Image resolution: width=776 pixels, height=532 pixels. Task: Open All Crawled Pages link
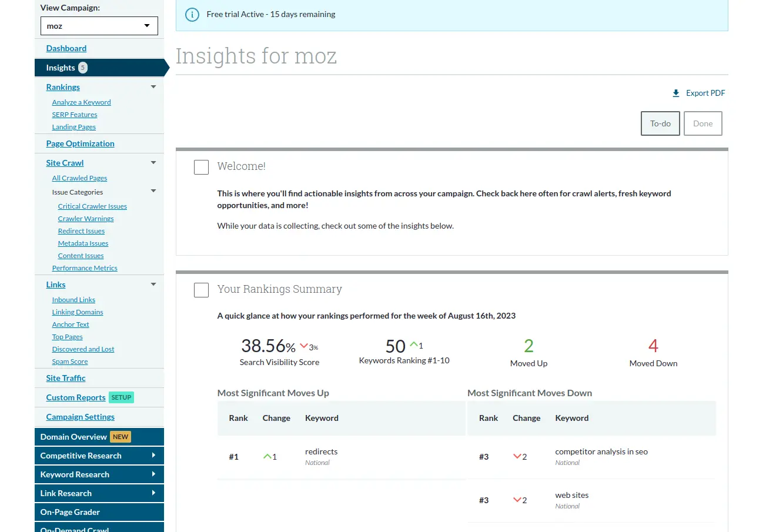[79, 178]
